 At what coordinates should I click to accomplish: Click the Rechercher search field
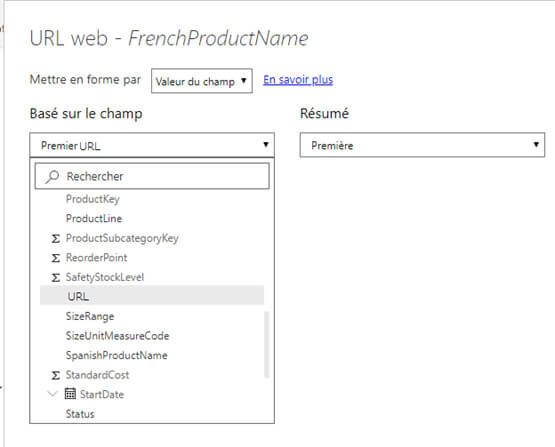[152, 176]
